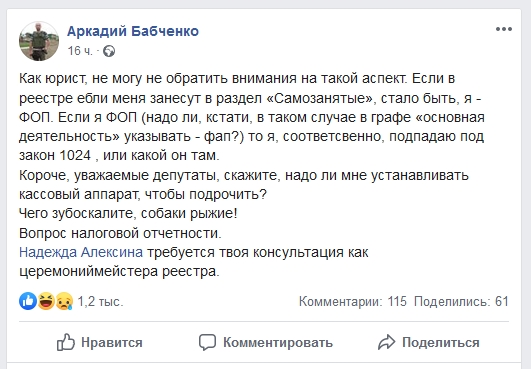Click the globe public privacy icon
The width and height of the screenshot is (531, 369).
(109, 51)
